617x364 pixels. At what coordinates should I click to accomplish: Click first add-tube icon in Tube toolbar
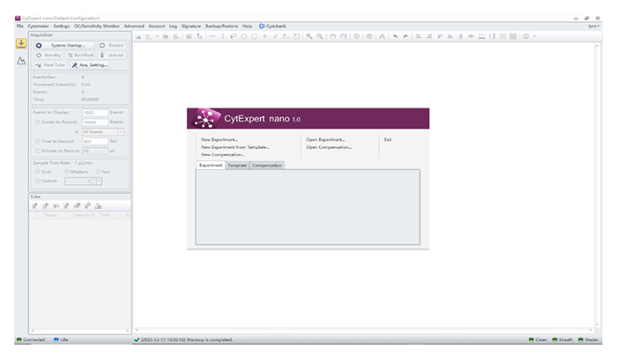pos(35,205)
